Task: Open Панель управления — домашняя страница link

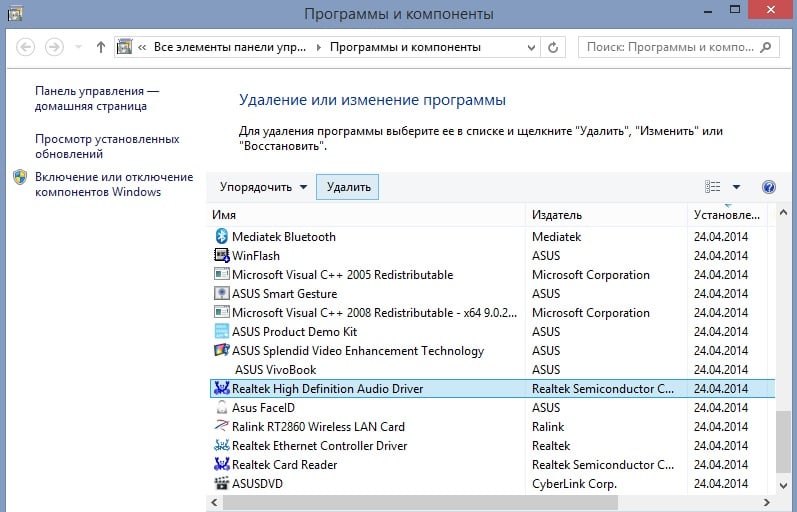Action: [x=97, y=98]
